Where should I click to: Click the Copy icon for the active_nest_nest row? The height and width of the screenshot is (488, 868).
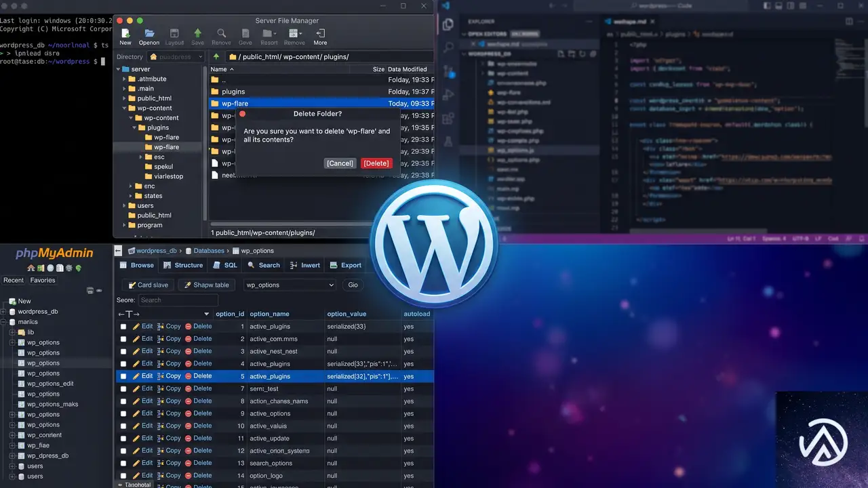[x=161, y=351]
